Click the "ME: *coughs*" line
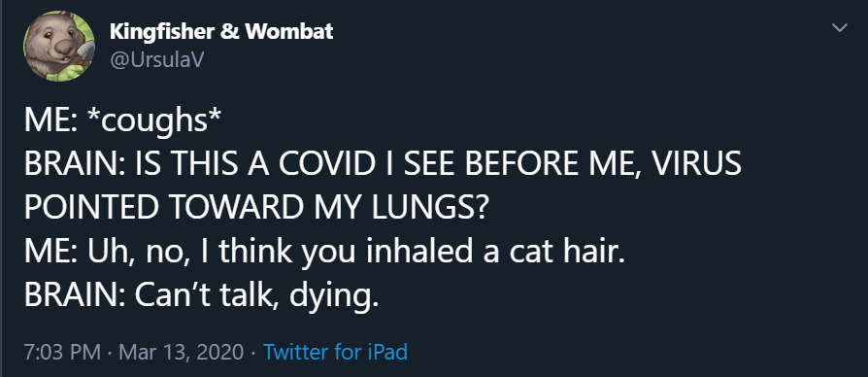 pyautogui.click(x=123, y=122)
